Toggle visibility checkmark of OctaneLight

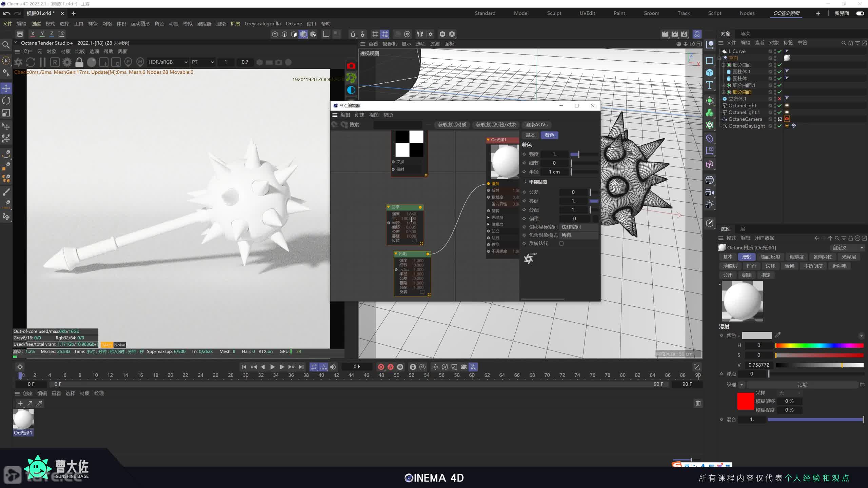click(x=780, y=106)
